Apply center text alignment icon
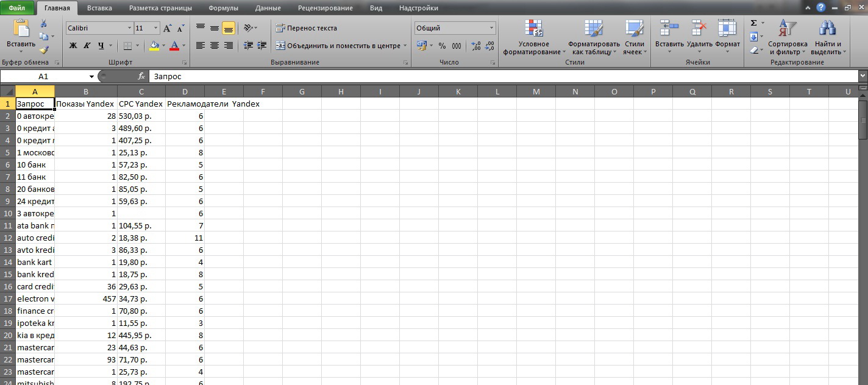The height and width of the screenshot is (385, 868). click(215, 46)
